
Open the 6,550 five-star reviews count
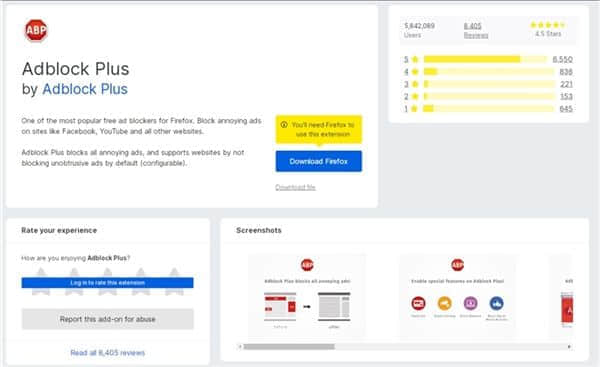562,60
